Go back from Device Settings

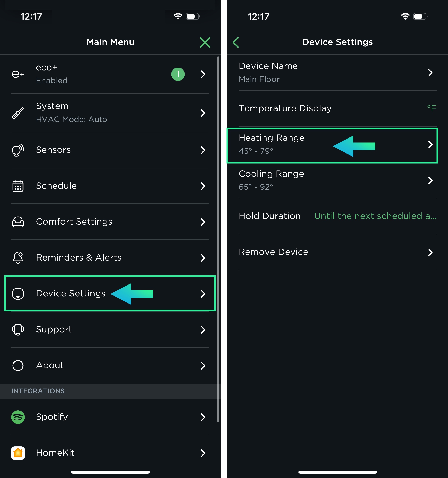tap(236, 42)
